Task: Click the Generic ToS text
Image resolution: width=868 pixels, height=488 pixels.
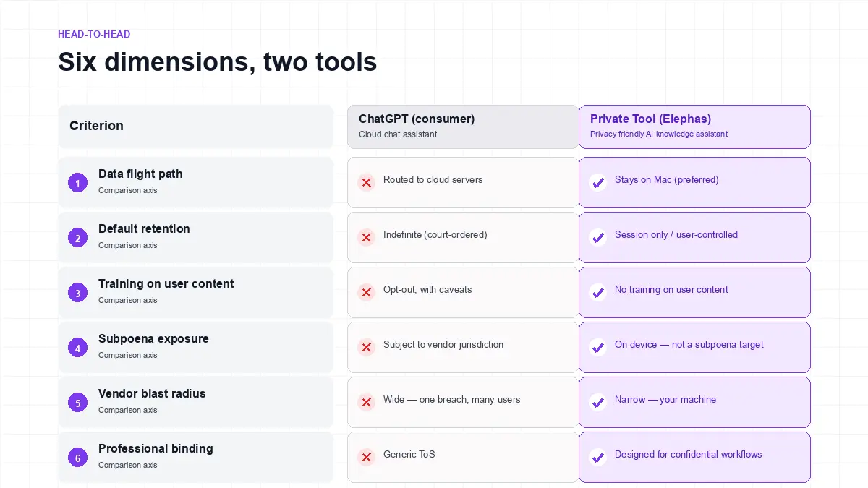Action: (x=409, y=455)
